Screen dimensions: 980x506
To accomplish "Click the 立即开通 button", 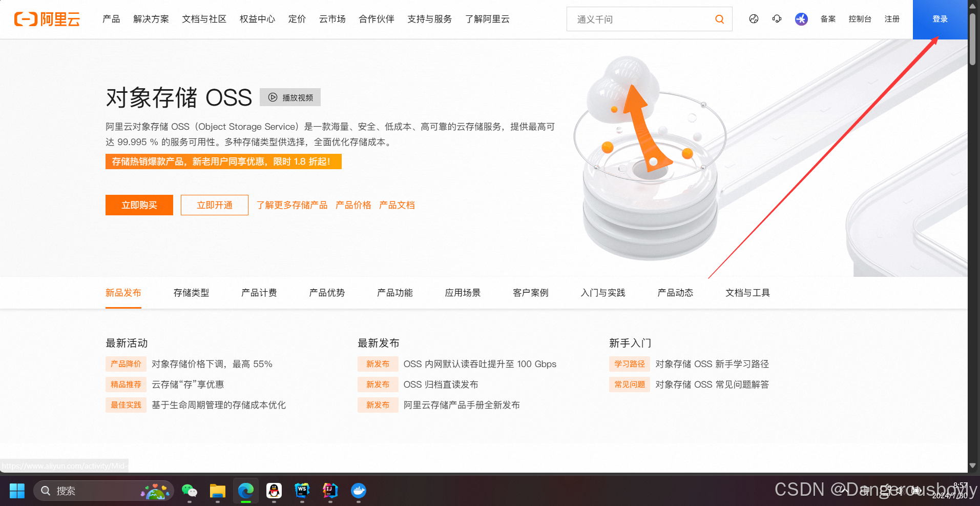I will click(214, 205).
